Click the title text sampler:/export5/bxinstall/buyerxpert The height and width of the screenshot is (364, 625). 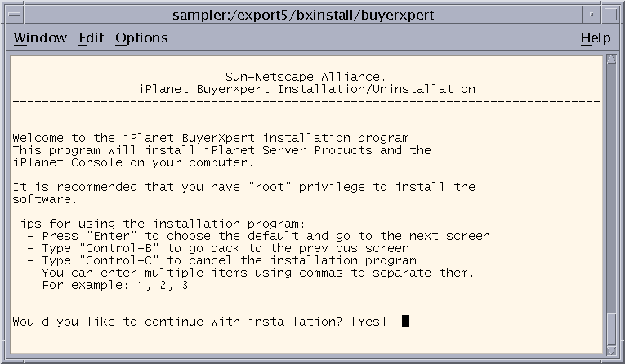[303, 16]
